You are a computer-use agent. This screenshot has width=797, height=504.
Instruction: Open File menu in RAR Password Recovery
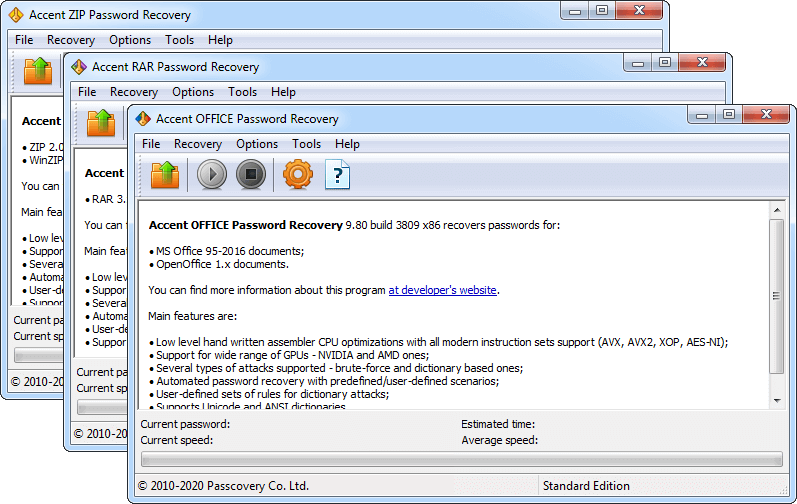(x=87, y=92)
